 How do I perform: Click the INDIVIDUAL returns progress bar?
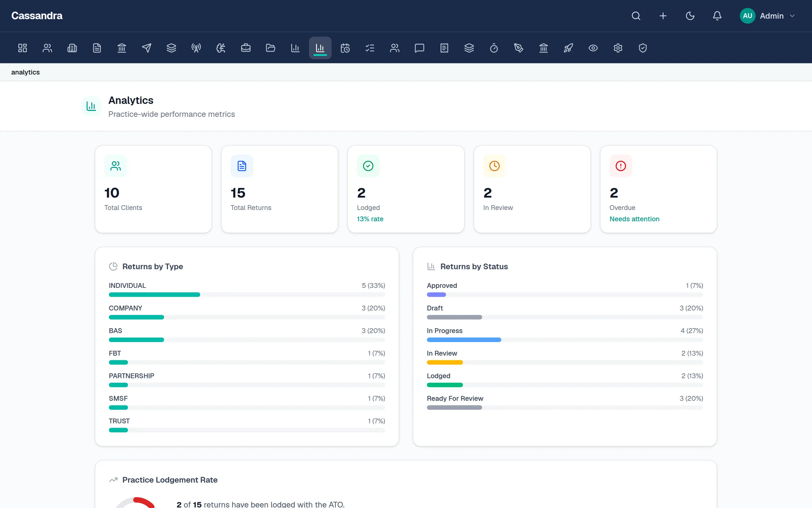point(247,295)
